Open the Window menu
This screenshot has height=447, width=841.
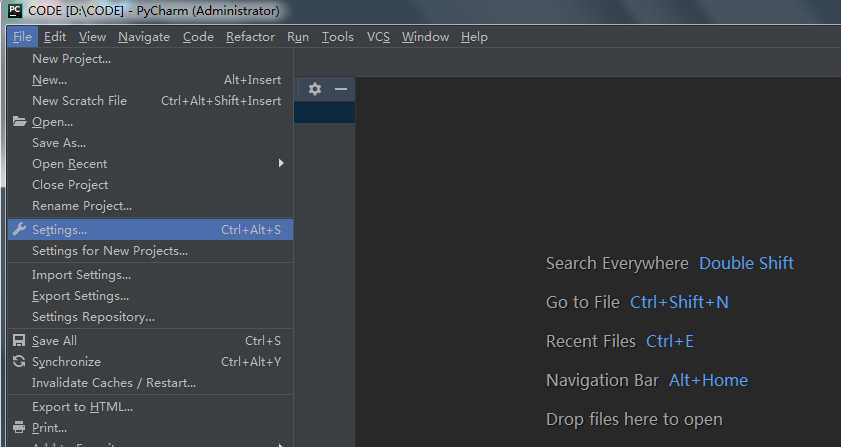[425, 37]
